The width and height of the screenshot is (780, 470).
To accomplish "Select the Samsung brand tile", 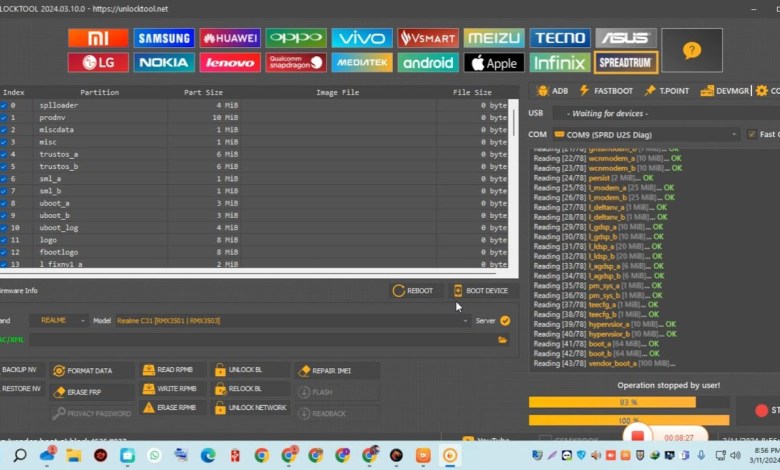I will (164, 38).
